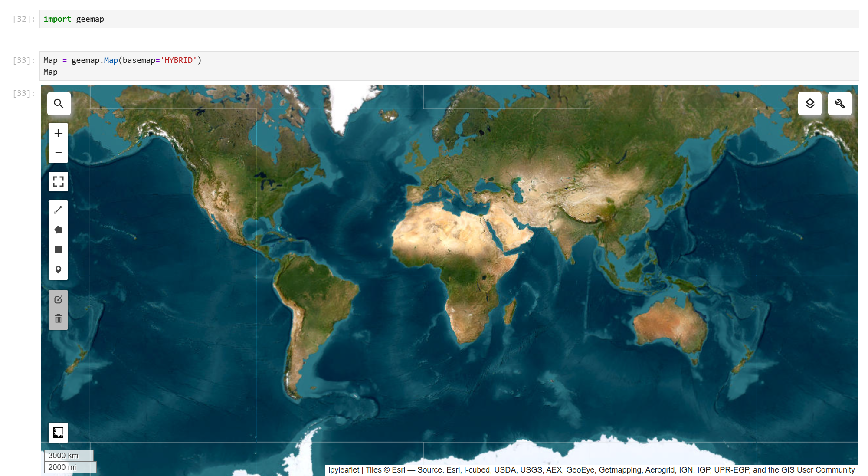Select the place marker tool
Viewport: 868px width, 476px height.
pyautogui.click(x=59, y=270)
